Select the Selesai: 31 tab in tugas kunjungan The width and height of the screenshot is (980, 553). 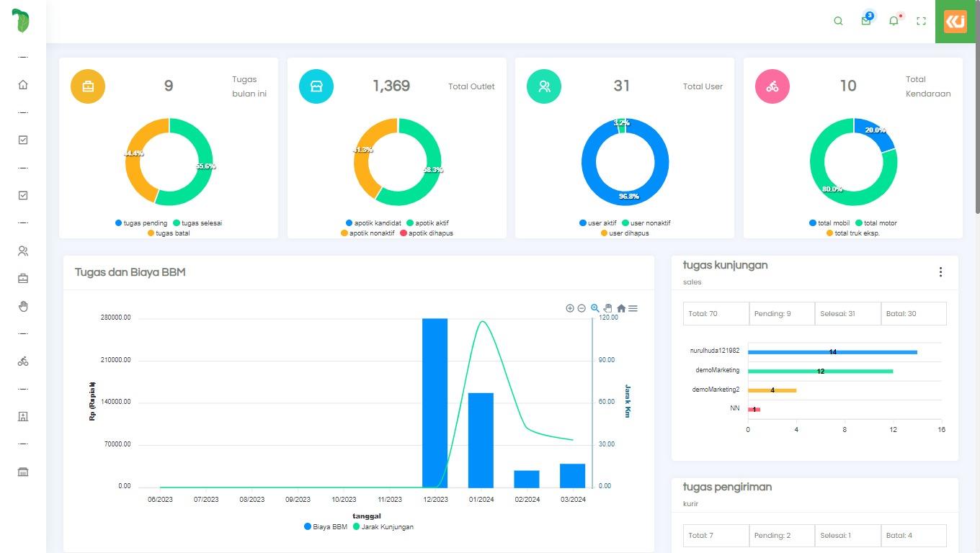tap(847, 314)
